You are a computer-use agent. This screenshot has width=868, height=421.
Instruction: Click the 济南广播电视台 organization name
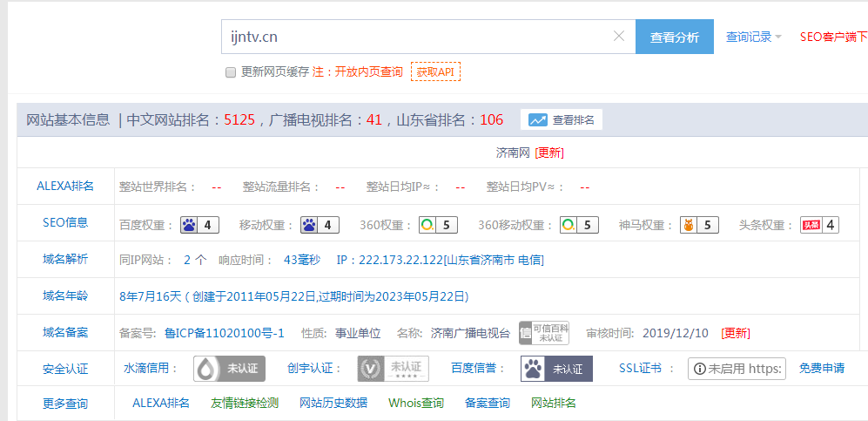470,333
